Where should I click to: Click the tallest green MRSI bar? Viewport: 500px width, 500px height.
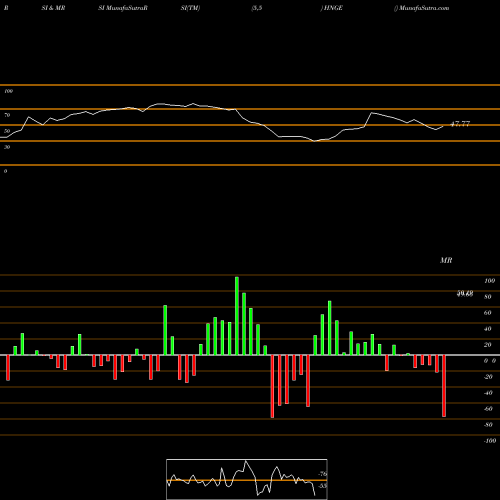tap(237, 316)
